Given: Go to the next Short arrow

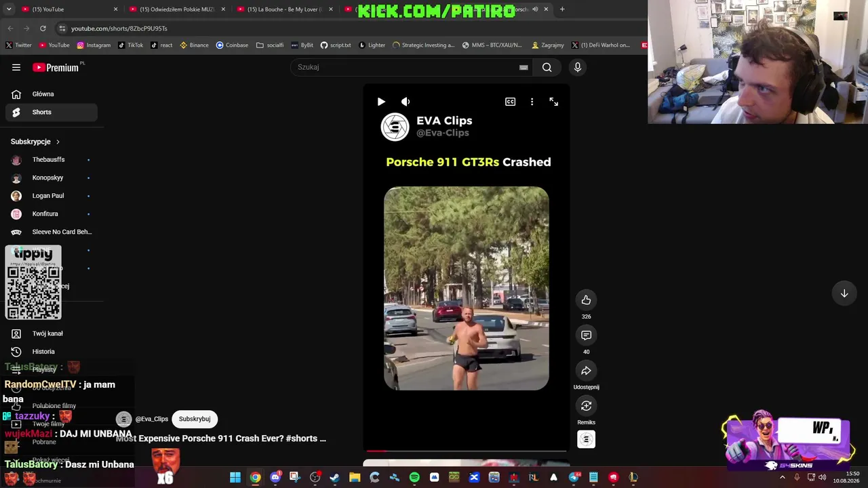Looking at the screenshot, I should pos(844,293).
